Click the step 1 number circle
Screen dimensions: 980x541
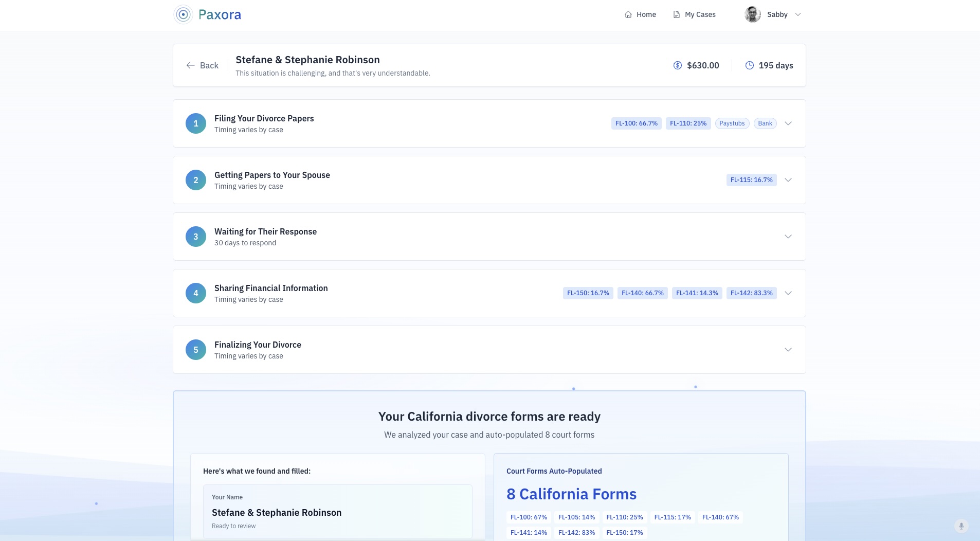click(196, 123)
